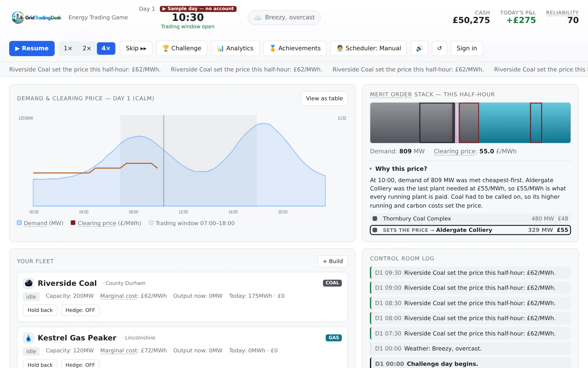Click the Kestrel Gas Peaker plant name
Viewport: 588px width, 368px height.
(x=77, y=338)
